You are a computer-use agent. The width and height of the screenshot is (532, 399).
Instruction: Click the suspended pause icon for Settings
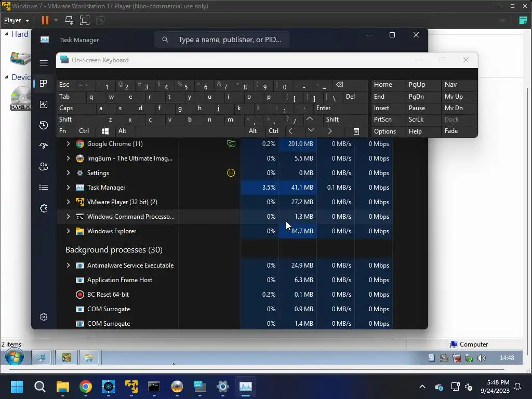[x=231, y=173]
